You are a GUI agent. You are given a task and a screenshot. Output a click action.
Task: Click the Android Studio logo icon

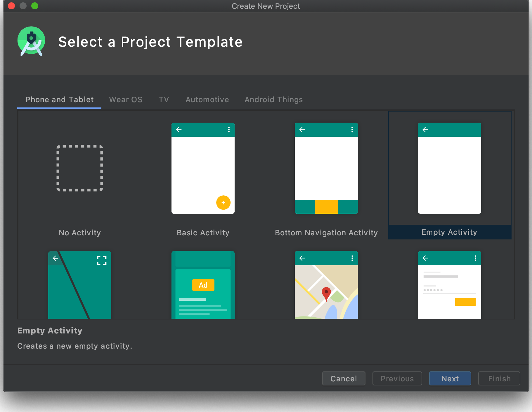31,41
